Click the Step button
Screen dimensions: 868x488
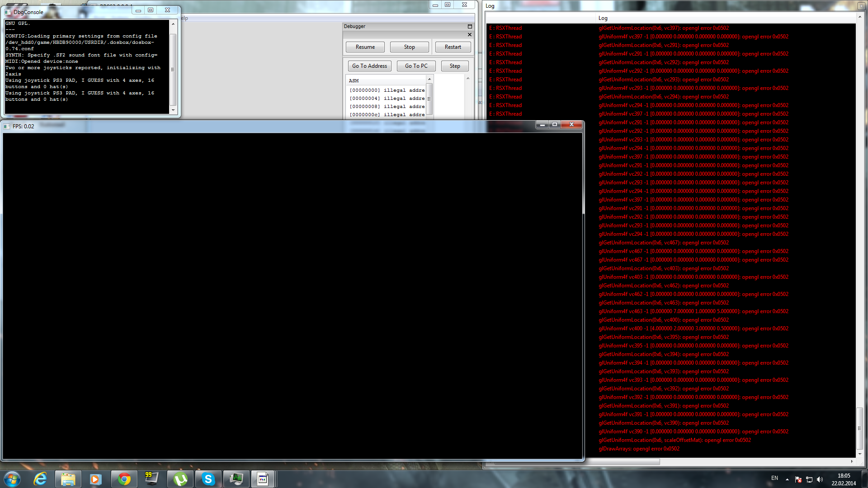coord(455,66)
